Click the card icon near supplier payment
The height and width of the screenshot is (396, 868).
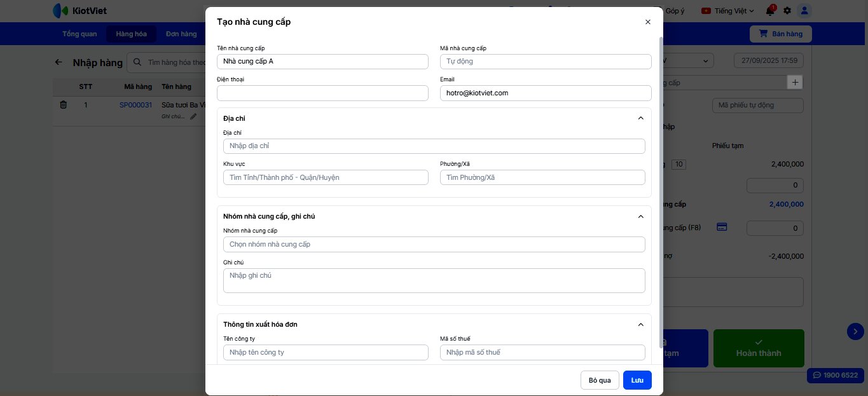click(722, 227)
